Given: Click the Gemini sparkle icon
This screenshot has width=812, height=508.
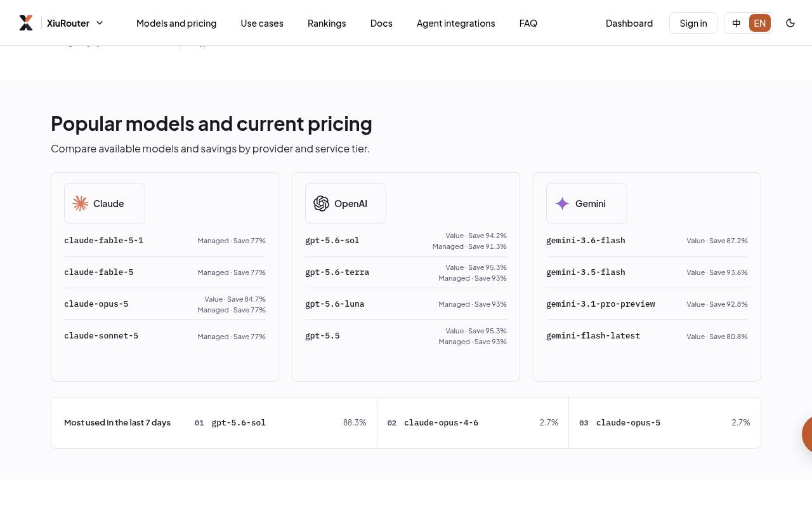Looking at the screenshot, I should click(563, 203).
